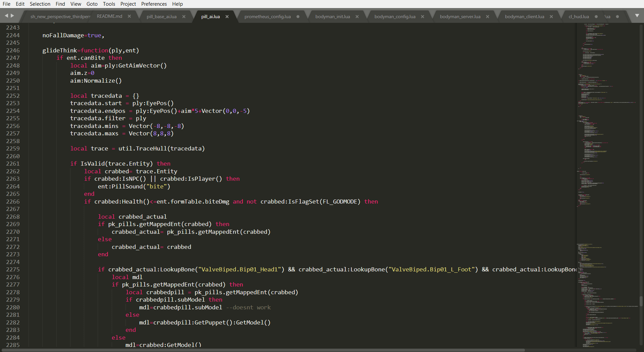The image size is (644, 352).
Task: Open the Tools menu
Action: [109, 4]
